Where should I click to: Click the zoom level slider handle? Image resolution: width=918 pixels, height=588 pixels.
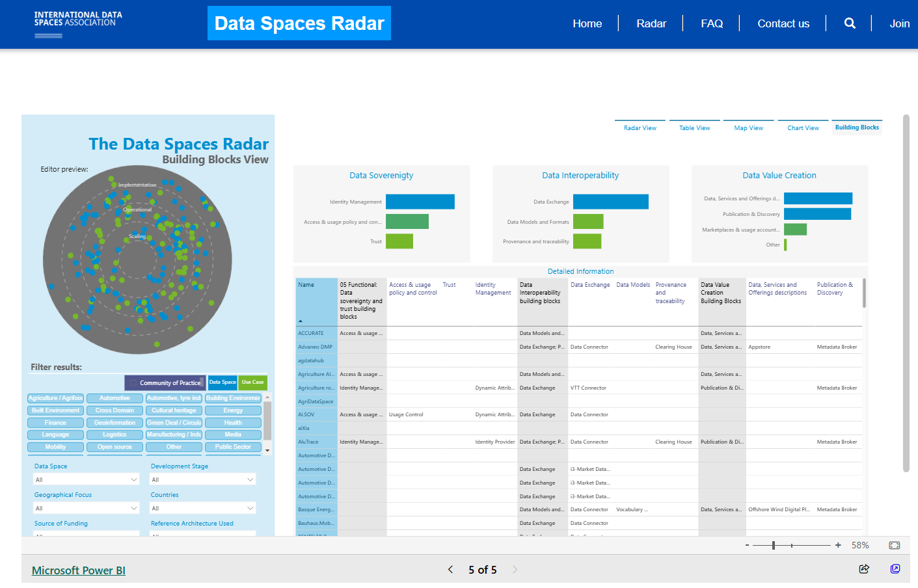point(774,545)
